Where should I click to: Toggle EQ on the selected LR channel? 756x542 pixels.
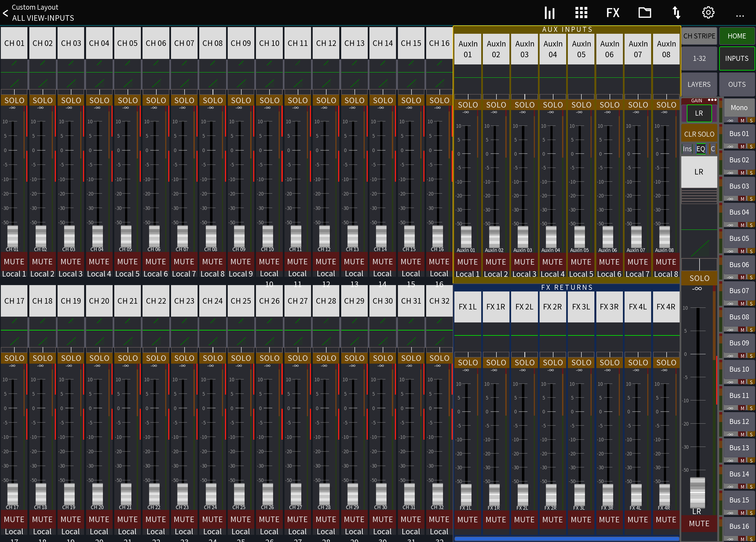tap(701, 149)
